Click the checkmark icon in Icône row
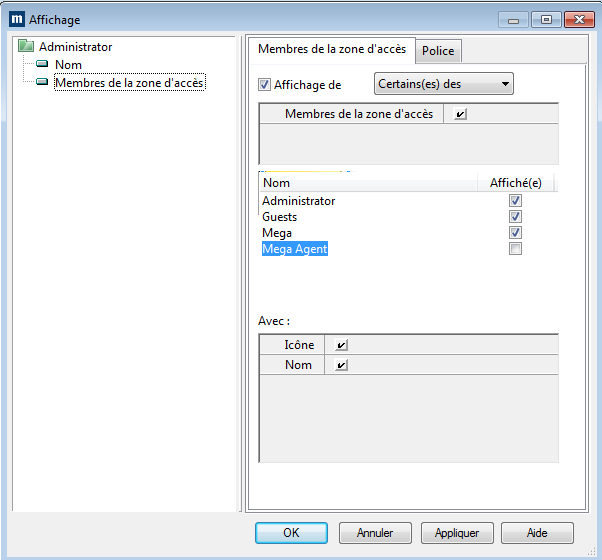Image resolution: width=602 pixels, height=560 pixels. [342, 345]
